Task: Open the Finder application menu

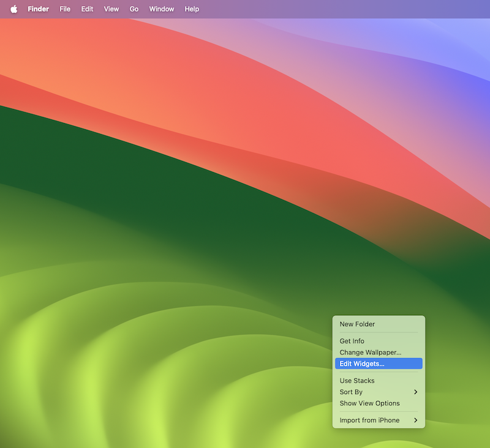Action: [x=38, y=9]
